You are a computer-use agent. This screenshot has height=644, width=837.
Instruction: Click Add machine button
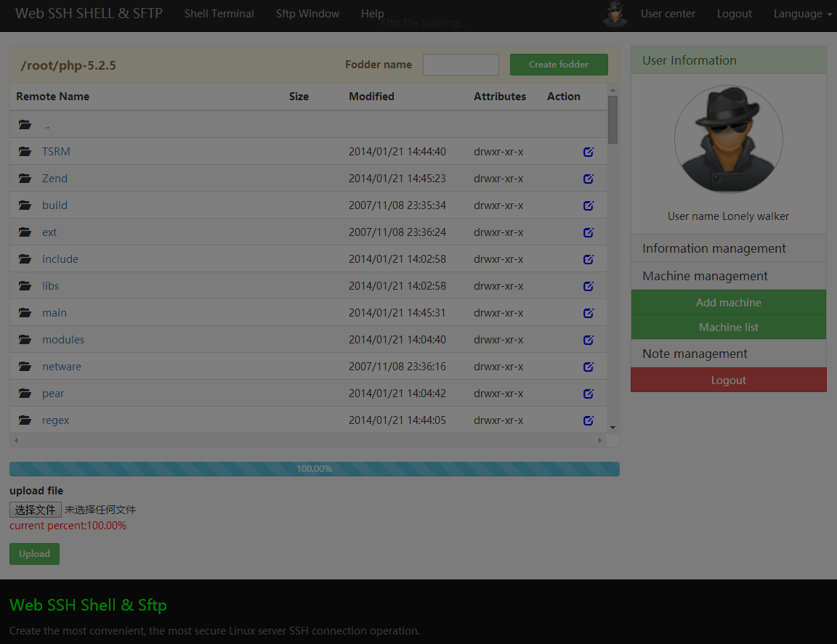pyautogui.click(x=728, y=303)
